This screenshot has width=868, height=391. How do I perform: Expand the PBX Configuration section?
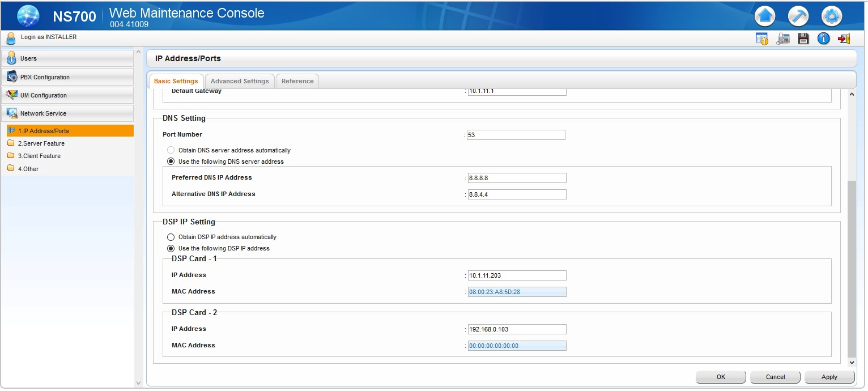tap(67, 77)
